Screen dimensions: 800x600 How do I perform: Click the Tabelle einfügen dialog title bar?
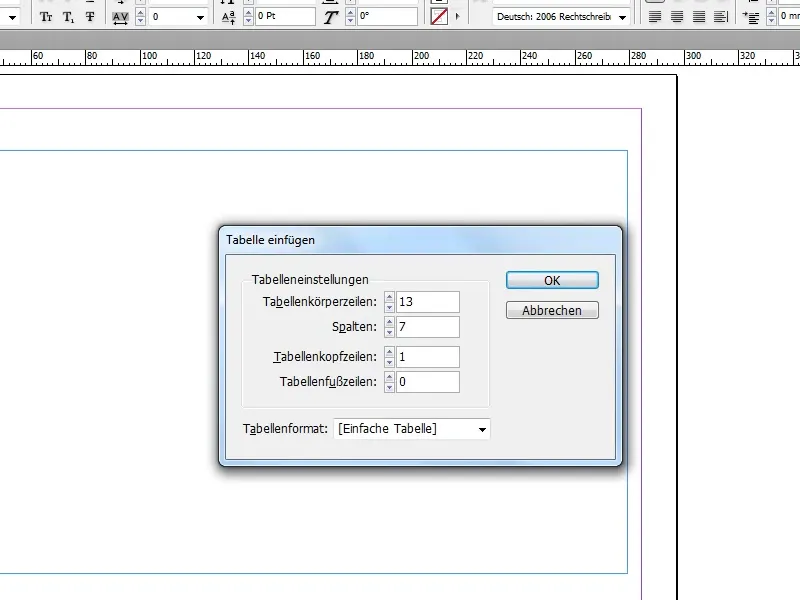point(420,240)
